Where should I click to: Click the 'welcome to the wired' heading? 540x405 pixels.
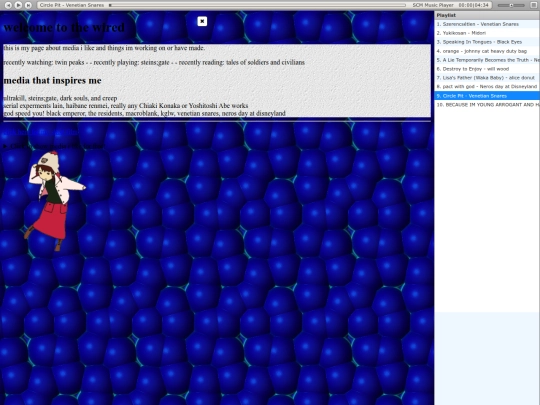(x=64, y=28)
